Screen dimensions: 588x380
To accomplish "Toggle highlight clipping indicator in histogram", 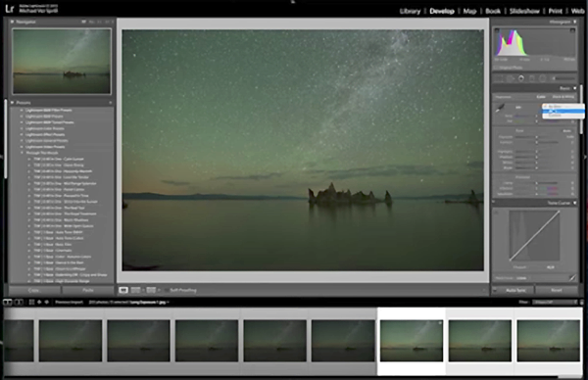I will pyautogui.click(x=572, y=30).
